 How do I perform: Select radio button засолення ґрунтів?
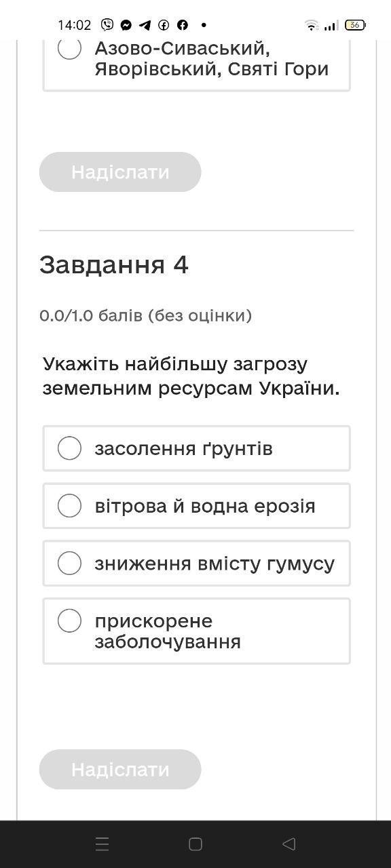[x=69, y=448]
